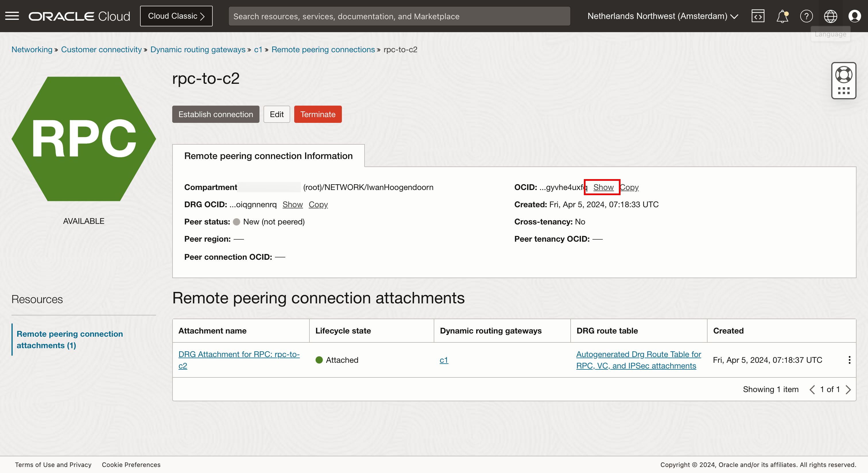868x473 pixels.
Task: Click the red Terminate button
Action: click(x=317, y=114)
